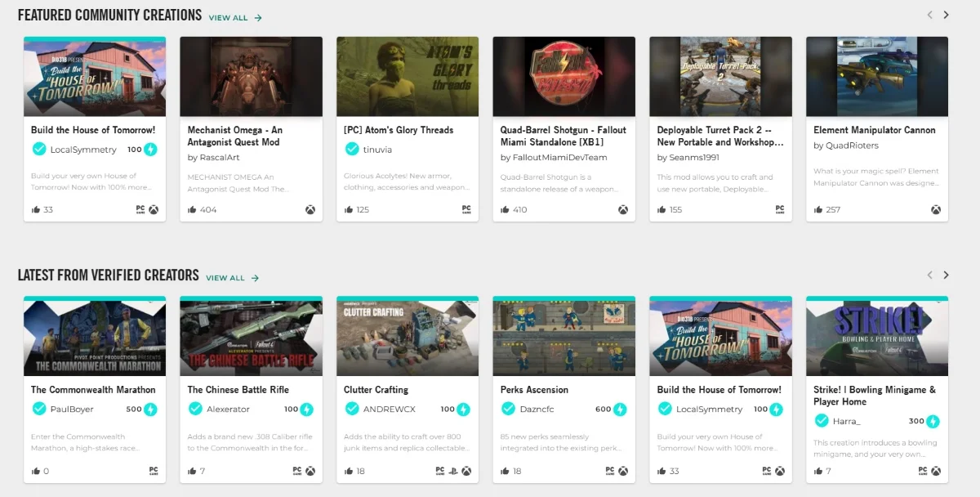
Task: Open the Clutter Crafting thumbnail image
Action: pos(408,337)
